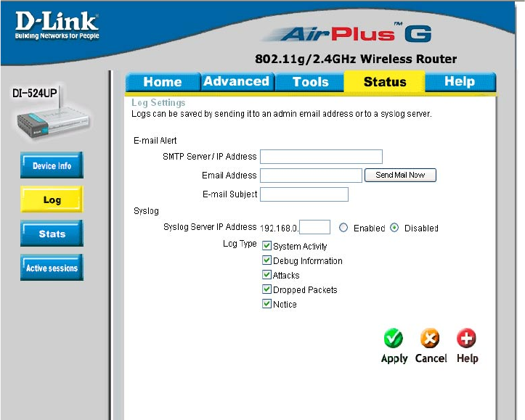
Task: Click the E-mail Alert section label
Action: pos(155,141)
